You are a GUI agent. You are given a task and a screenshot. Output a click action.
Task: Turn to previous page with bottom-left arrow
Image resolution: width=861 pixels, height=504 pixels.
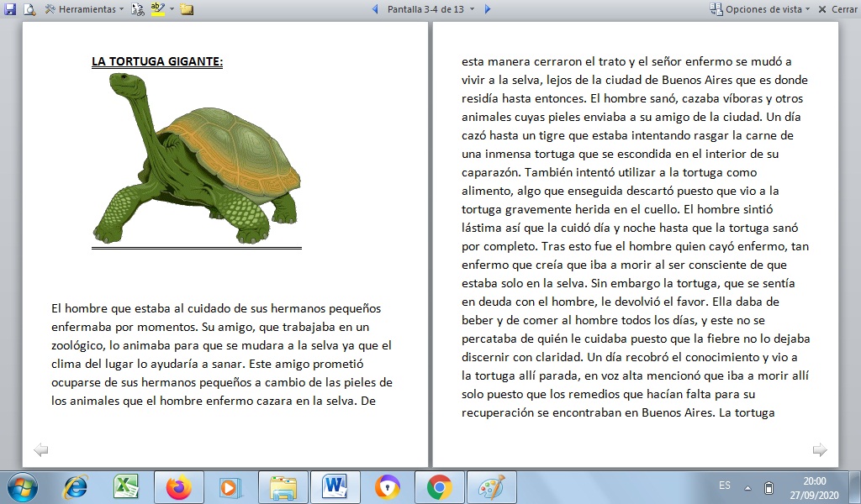40,450
